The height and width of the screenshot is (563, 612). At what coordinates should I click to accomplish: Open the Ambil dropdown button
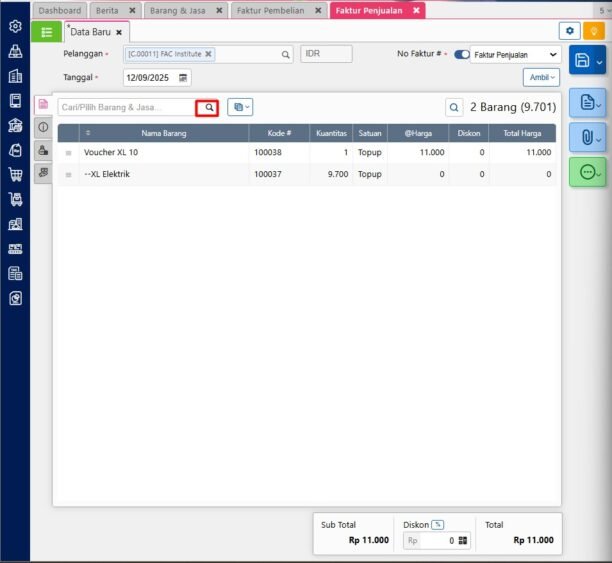[x=541, y=77]
